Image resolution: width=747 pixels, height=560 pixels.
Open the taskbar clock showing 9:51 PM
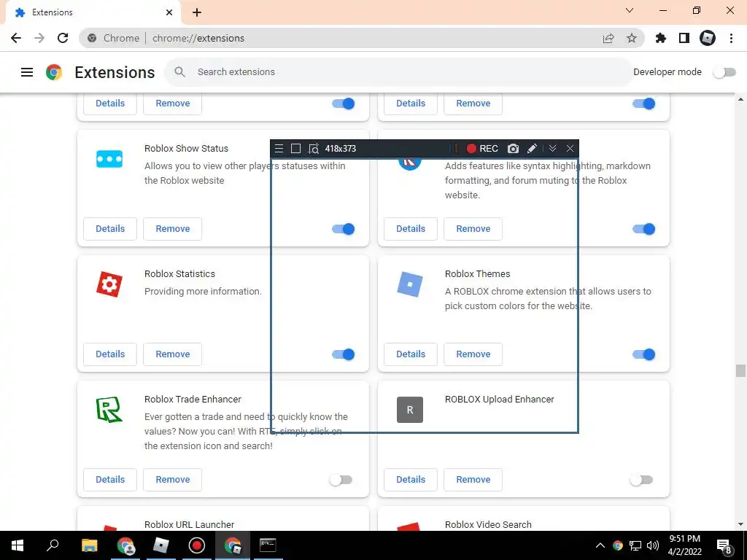point(684,545)
